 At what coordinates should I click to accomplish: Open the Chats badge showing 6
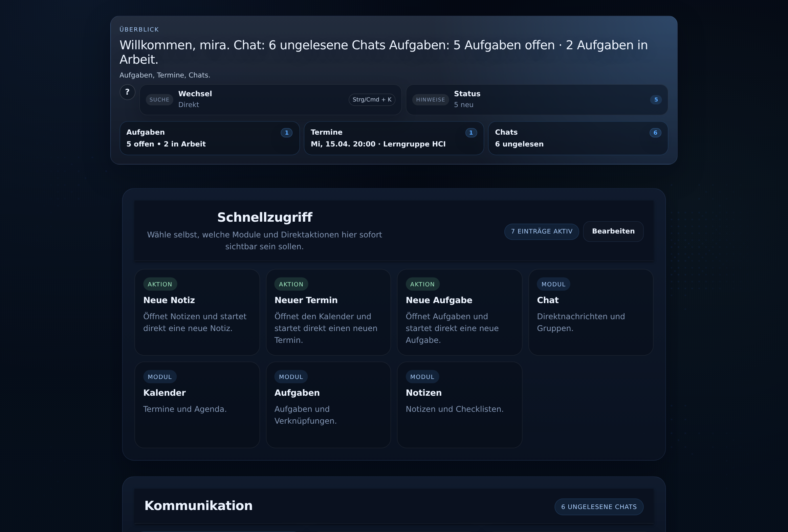pyautogui.click(x=655, y=133)
